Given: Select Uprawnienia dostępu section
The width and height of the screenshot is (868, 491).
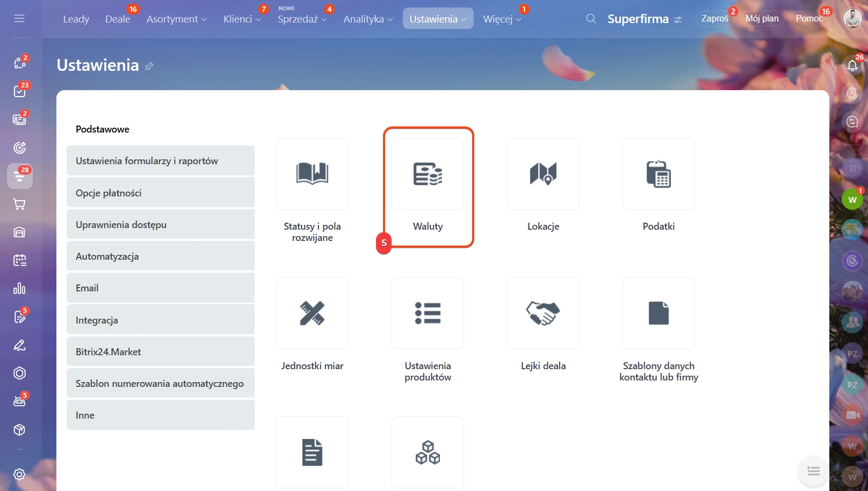Looking at the screenshot, I should pyautogui.click(x=161, y=224).
